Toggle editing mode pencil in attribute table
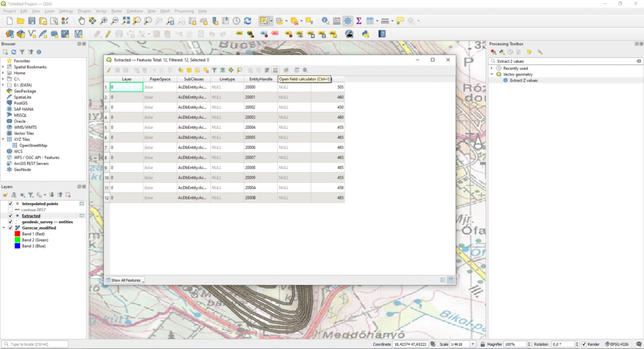 pos(109,70)
